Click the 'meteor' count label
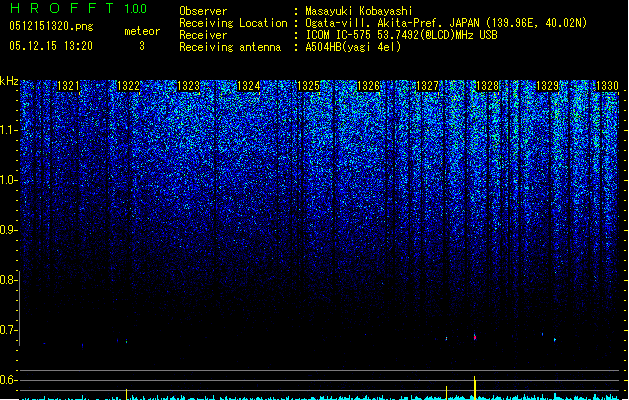629x400 pixels. tap(142, 31)
